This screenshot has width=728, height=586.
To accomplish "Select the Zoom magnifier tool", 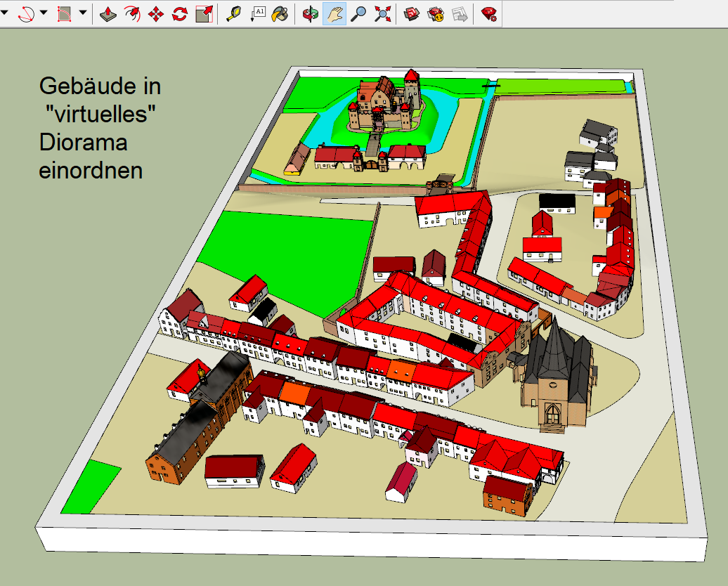I will point(358,13).
